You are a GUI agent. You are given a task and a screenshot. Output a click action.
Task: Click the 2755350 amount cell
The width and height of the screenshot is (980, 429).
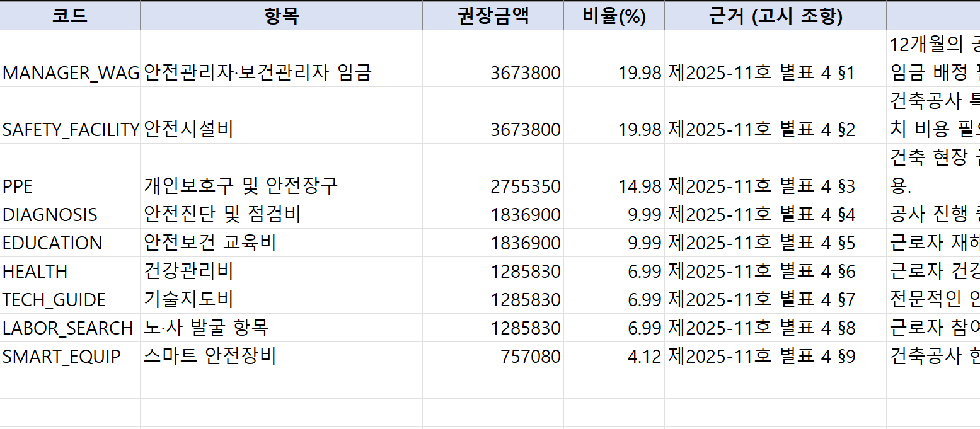tap(493, 172)
